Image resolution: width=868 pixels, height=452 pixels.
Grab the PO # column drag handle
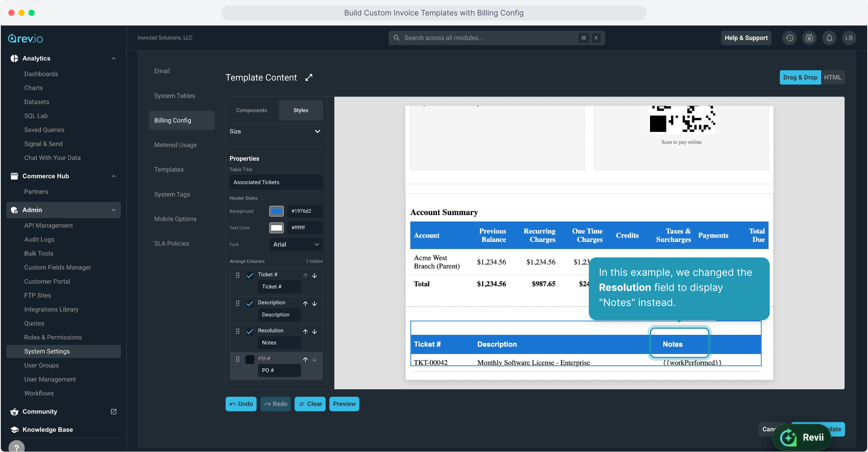point(238,360)
